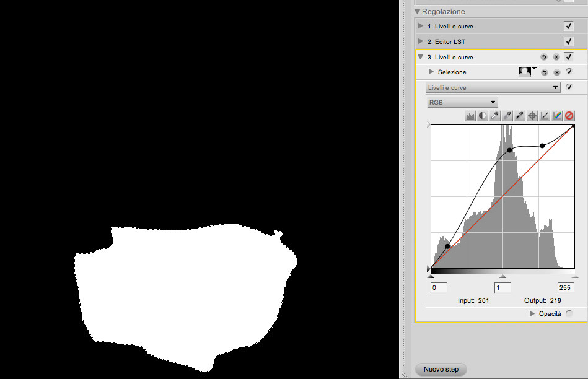This screenshot has width=588, height=379.
Task: Select the lowest curve anchor point
Action: click(447, 246)
